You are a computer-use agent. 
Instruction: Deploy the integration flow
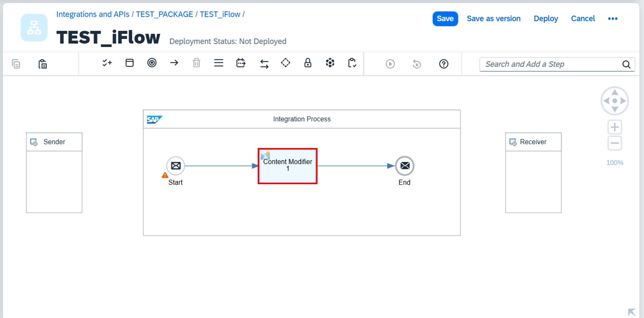(x=546, y=19)
